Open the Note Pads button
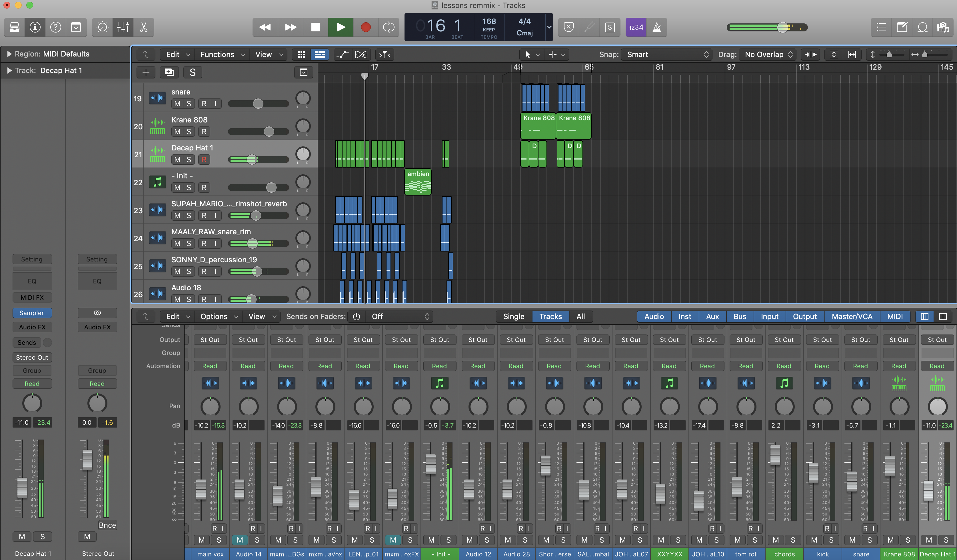The image size is (957, 560). pos(902,27)
